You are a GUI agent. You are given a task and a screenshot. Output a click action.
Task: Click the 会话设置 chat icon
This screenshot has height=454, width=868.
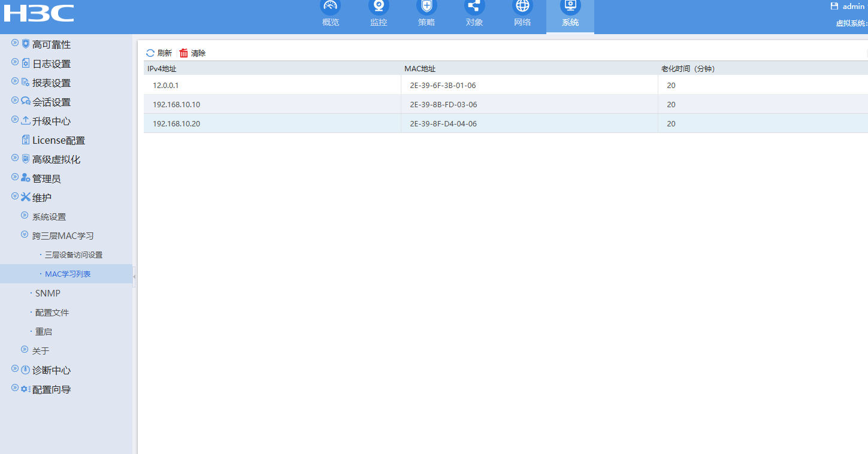[x=26, y=101]
